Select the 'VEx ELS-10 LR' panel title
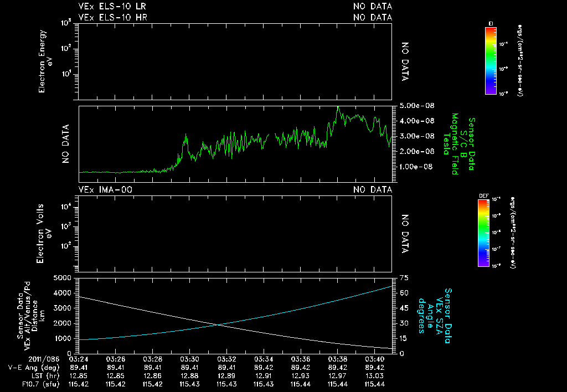Image resolution: width=567 pixels, height=392 pixels. [x=112, y=7]
